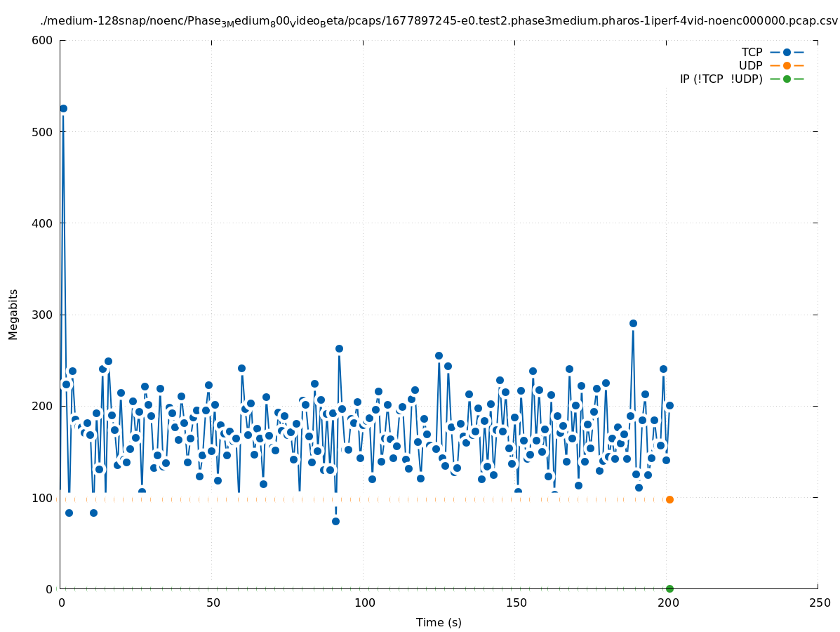Select the last TCP data point at 200 seconds
840x632 pixels.
669,405
